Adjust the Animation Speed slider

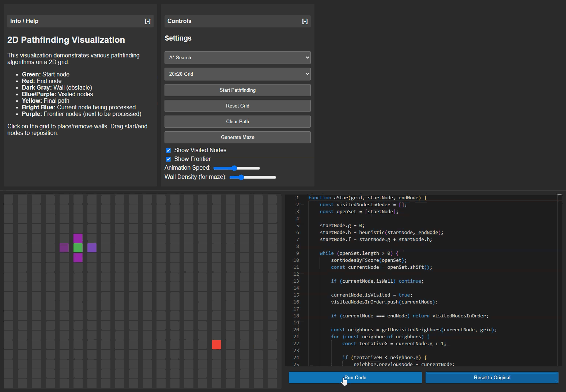[x=234, y=168]
